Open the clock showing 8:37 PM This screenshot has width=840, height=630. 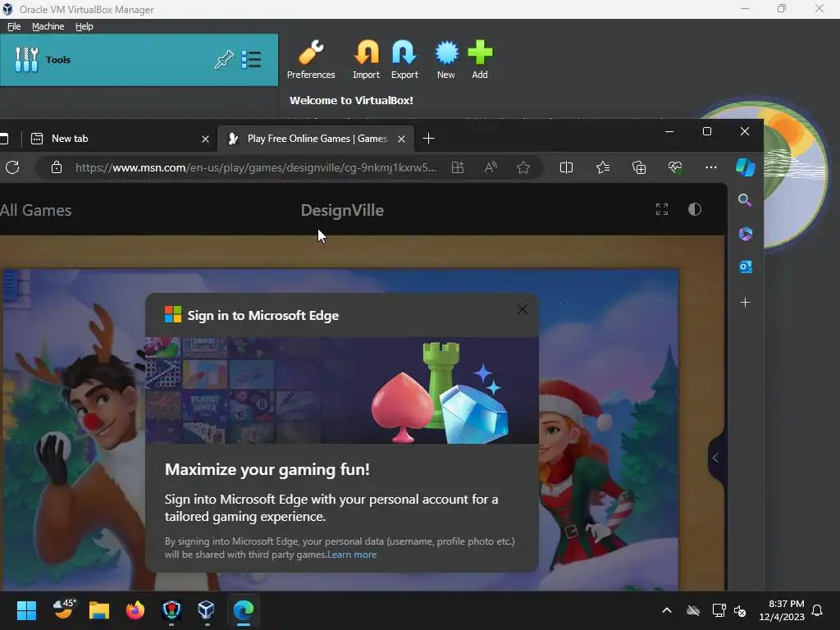point(782,610)
